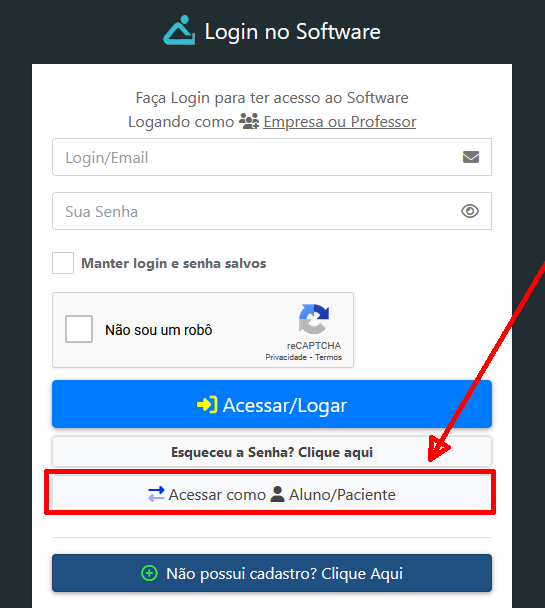Click Esqueceu a Senha? Clique aqui
Image resolution: width=545 pixels, height=608 pixels.
click(272, 452)
